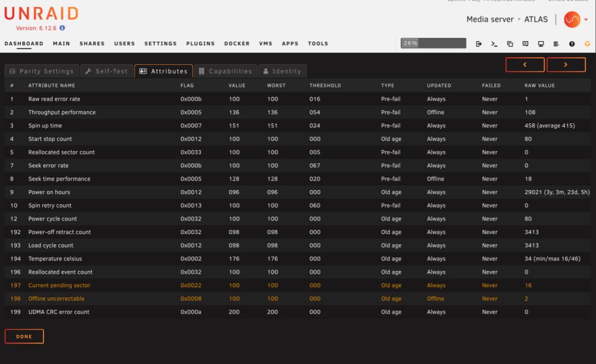Screen dimensions: 596x364
Task: Click the Power cycle count attribute
Action: pos(52,219)
